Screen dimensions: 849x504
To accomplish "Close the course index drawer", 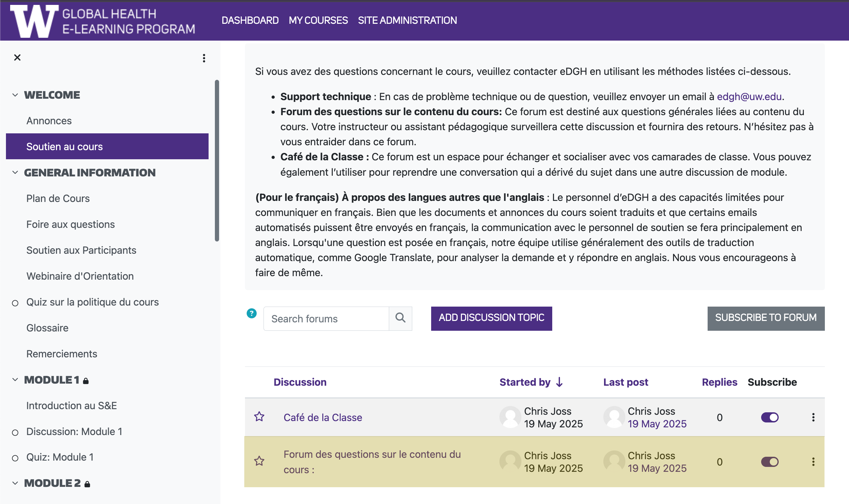I will point(17,57).
